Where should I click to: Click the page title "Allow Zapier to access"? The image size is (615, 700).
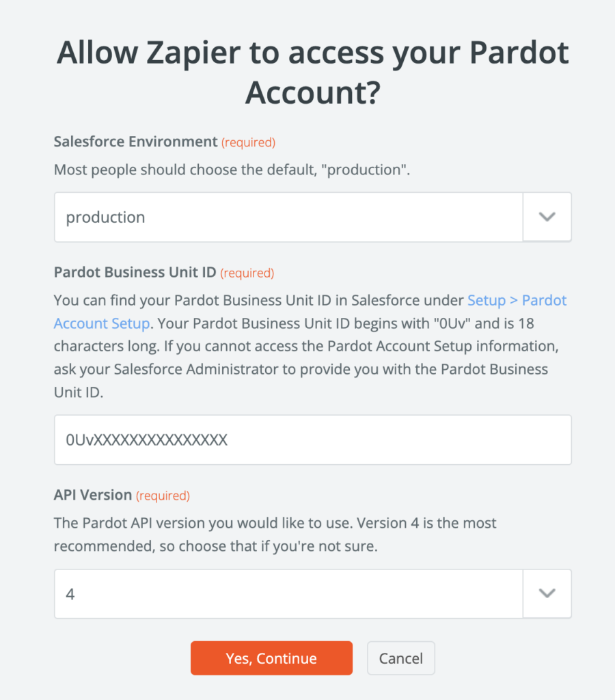click(312, 53)
